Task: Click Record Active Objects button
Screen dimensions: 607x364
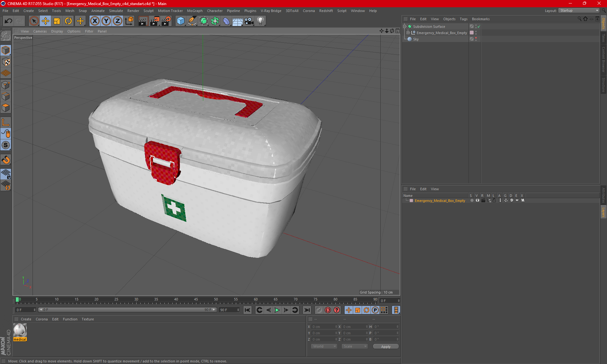Action: (x=319, y=310)
